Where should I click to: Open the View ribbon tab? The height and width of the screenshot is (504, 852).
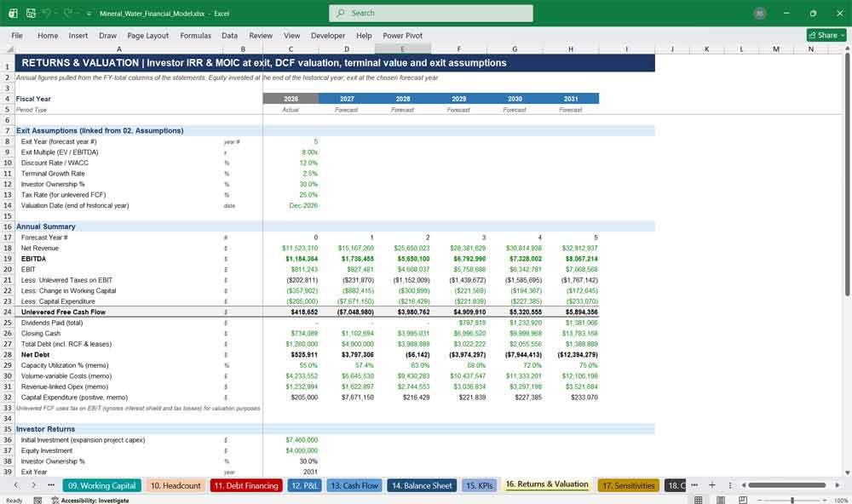pos(291,35)
